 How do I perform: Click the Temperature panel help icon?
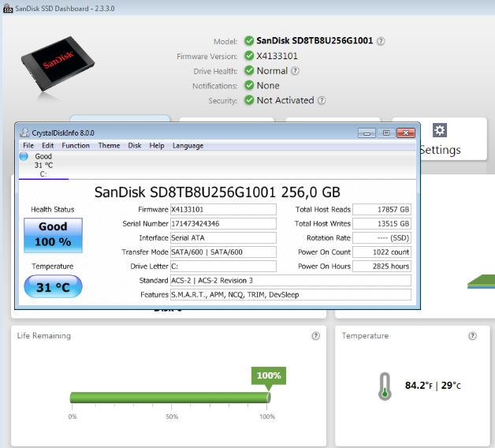[x=473, y=335]
